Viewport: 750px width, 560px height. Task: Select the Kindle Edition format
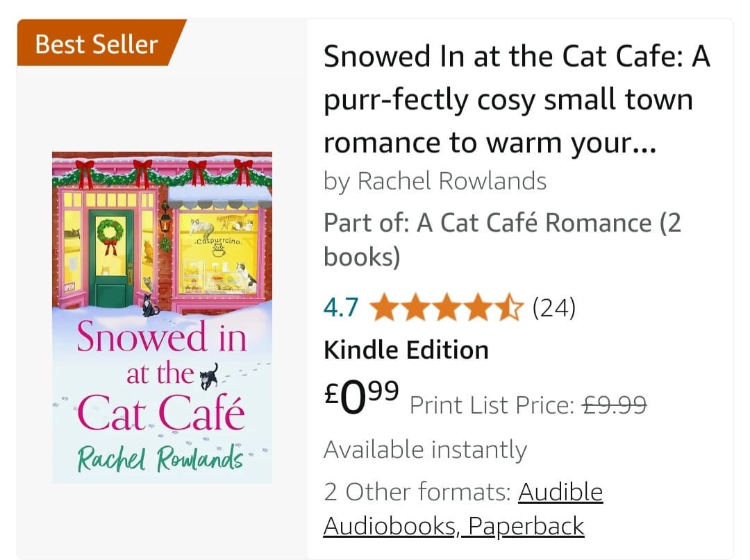tap(406, 350)
